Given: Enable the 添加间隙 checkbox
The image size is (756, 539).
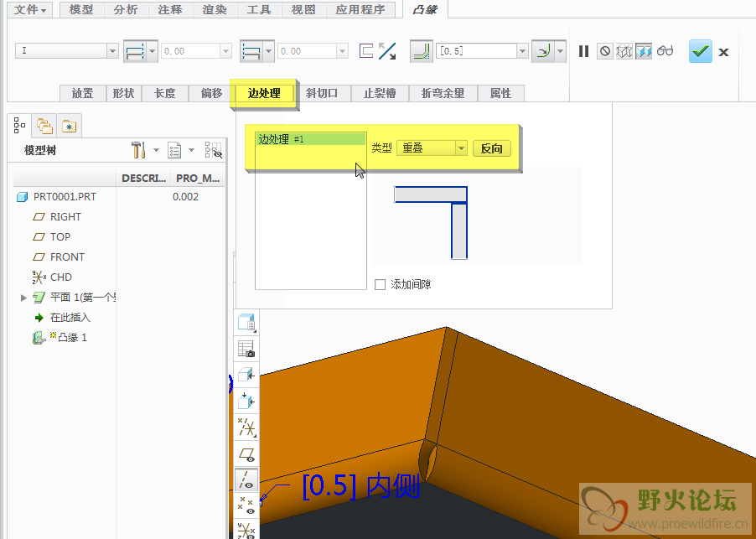Looking at the screenshot, I should tap(380, 284).
